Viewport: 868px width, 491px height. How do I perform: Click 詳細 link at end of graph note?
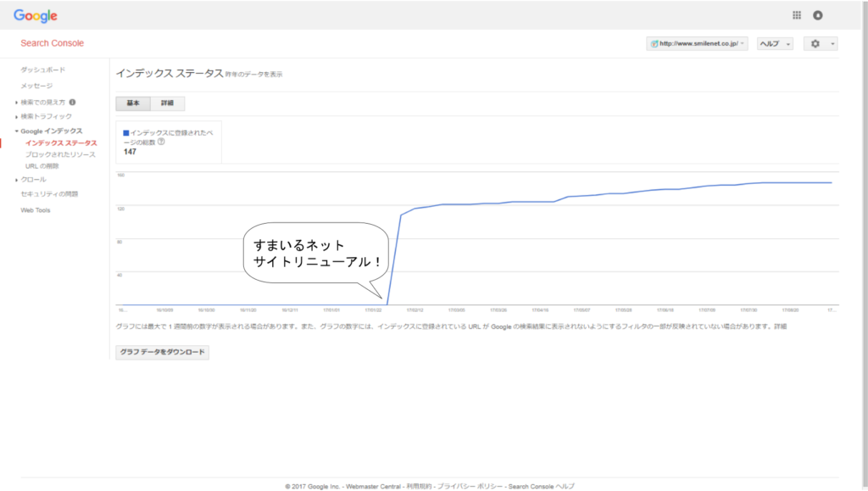coord(780,326)
